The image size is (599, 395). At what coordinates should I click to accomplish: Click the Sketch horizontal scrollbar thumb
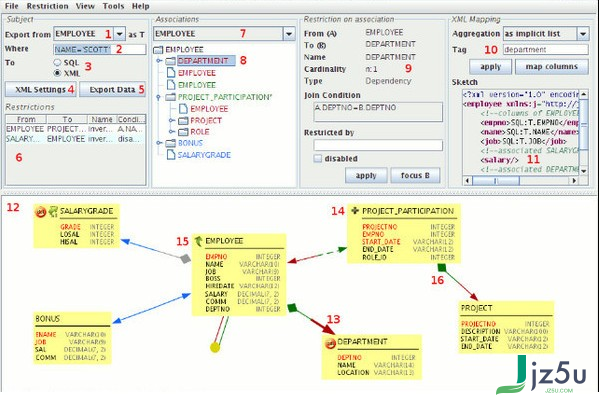[496, 180]
